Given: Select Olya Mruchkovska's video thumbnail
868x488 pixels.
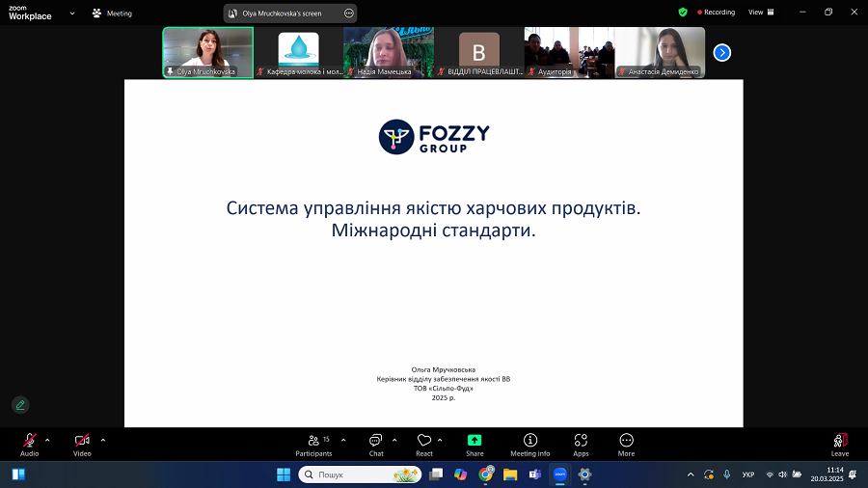Looking at the screenshot, I should point(208,53).
